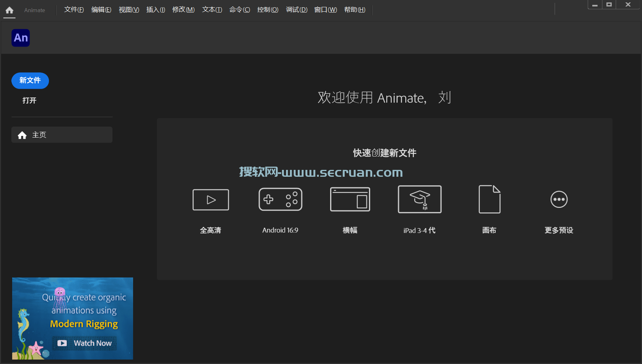Maximize the Animate window
This screenshot has width=642, height=364.
pyautogui.click(x=609, y=5)
